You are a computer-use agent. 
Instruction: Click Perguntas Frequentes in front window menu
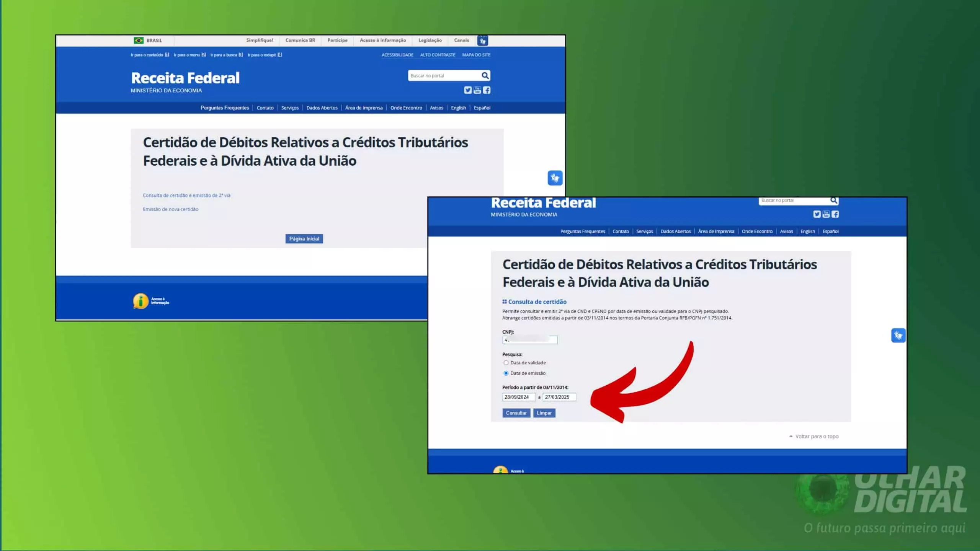pyautogui.click(x=583, y=231)
